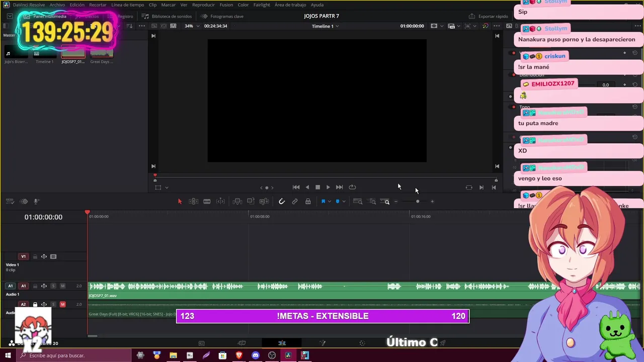Stop playback in the viewer

[317, 187]
